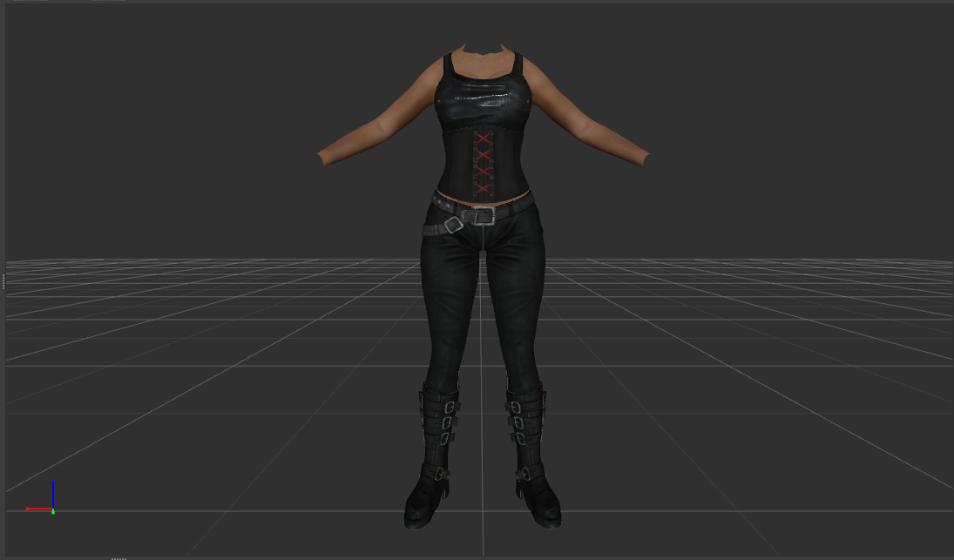Click the left panel splitter grip handle
This screenshot has width=954, height=560.
3,281
